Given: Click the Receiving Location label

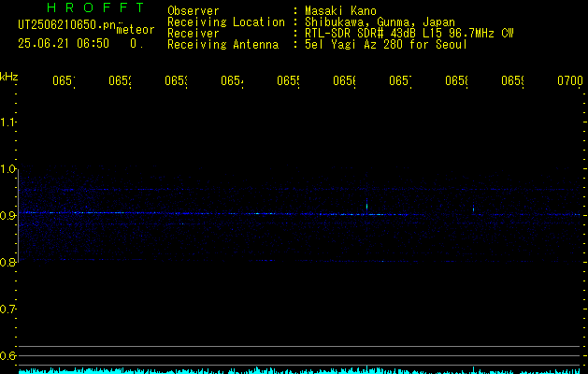Looking at the screenshot, I should pos(226,22).
